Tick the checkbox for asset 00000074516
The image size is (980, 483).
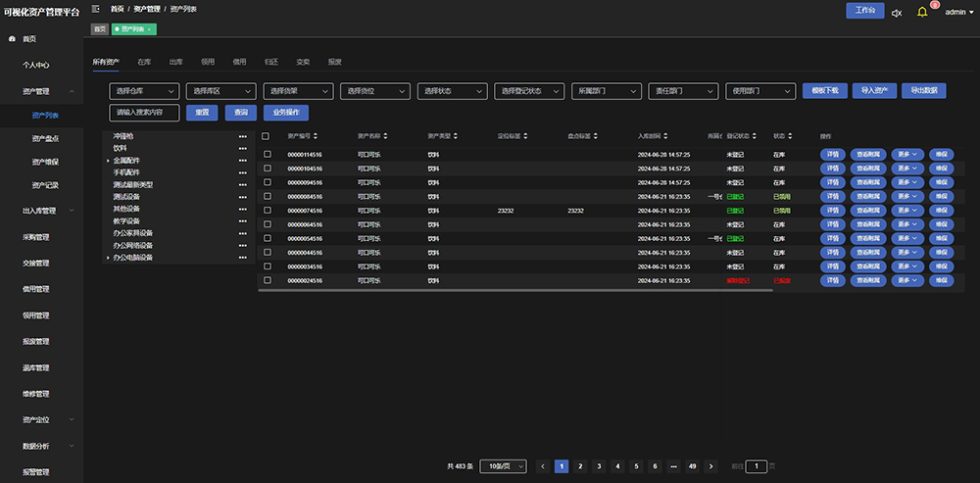pos(267,211)
